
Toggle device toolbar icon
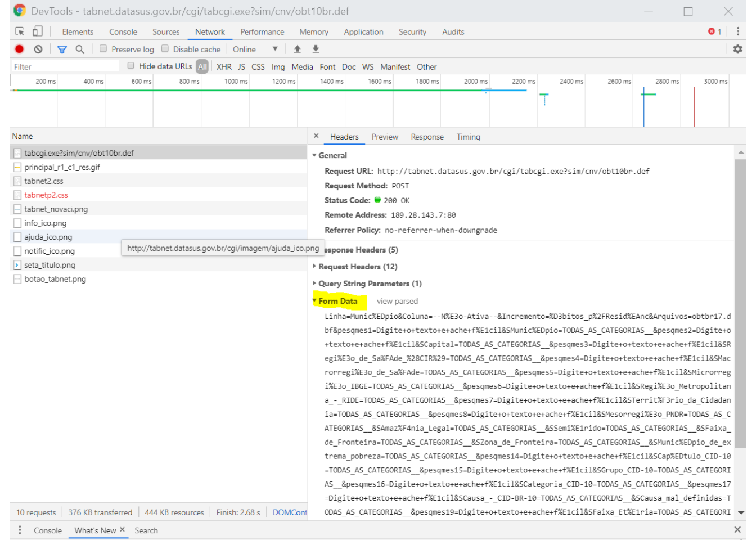click(x=37, y=31)
